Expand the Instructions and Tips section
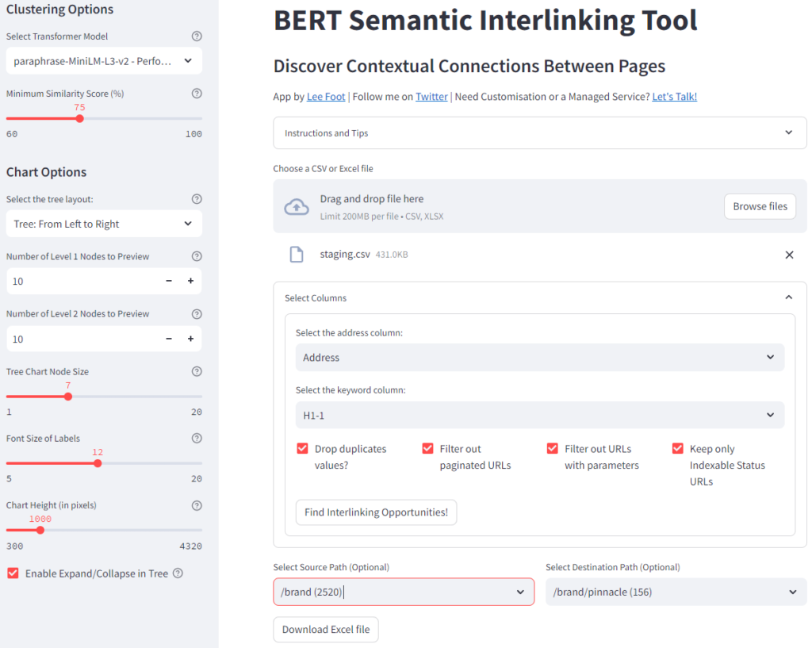Viewport: 812px width, 648px height. tap(539, 133)
